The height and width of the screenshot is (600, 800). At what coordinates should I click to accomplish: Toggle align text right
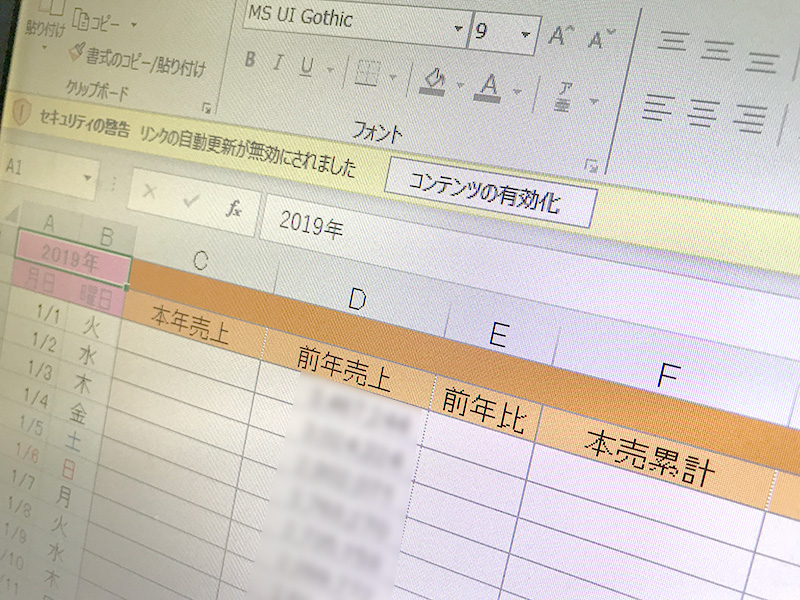click(x=749, y=119)
